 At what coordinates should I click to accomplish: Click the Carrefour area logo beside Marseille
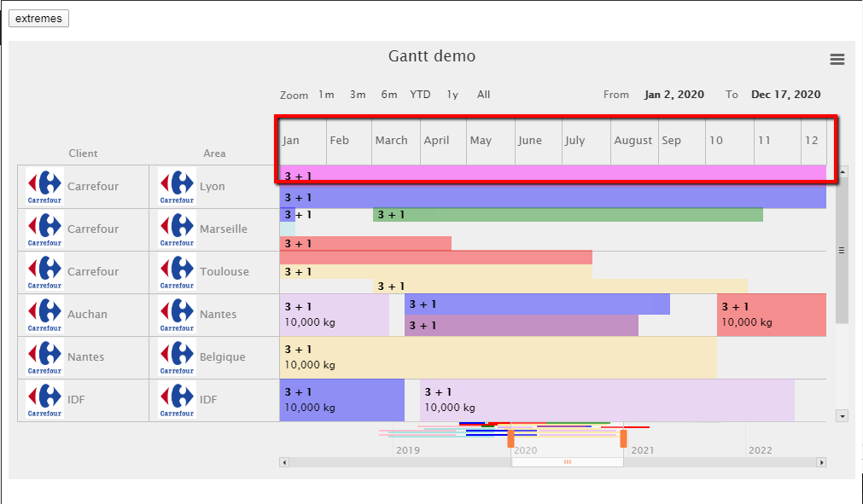click(176, 229)
